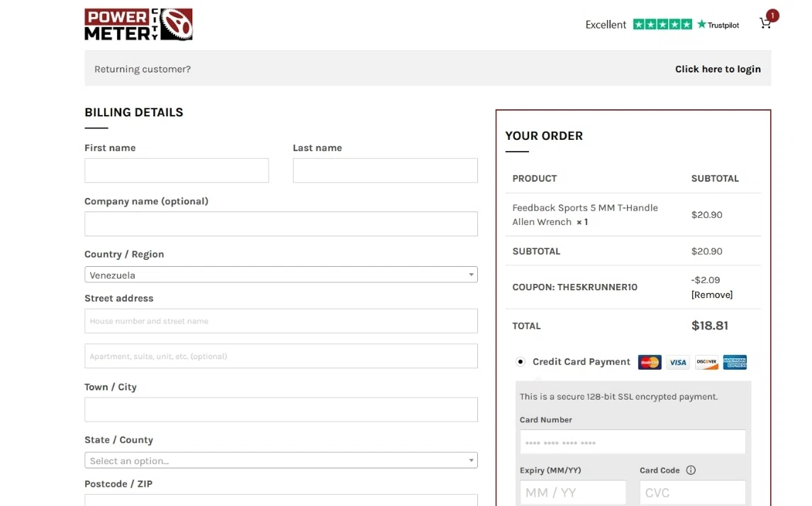Viewport: 812px width, 506px height.
Task: Click the BILLING DETAILS heading
Action: pyautogui.click(x=133, y=113)
